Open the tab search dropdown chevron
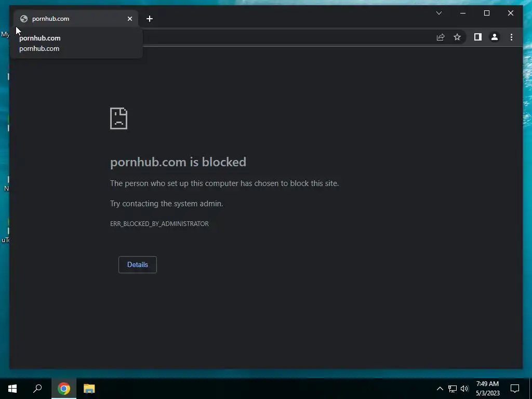Screen dimensions: 532x399 tap(438, 13)
